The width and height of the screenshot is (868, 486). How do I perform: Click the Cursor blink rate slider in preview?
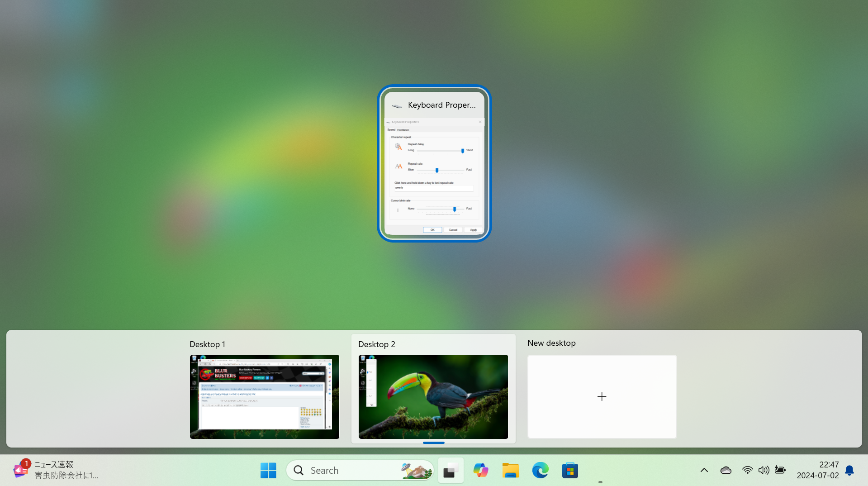pos(455,209)
